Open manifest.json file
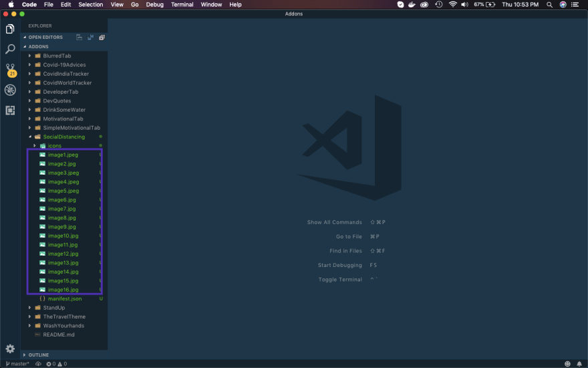This screenshot has height=368, width=588. click(x=65, y=298)
